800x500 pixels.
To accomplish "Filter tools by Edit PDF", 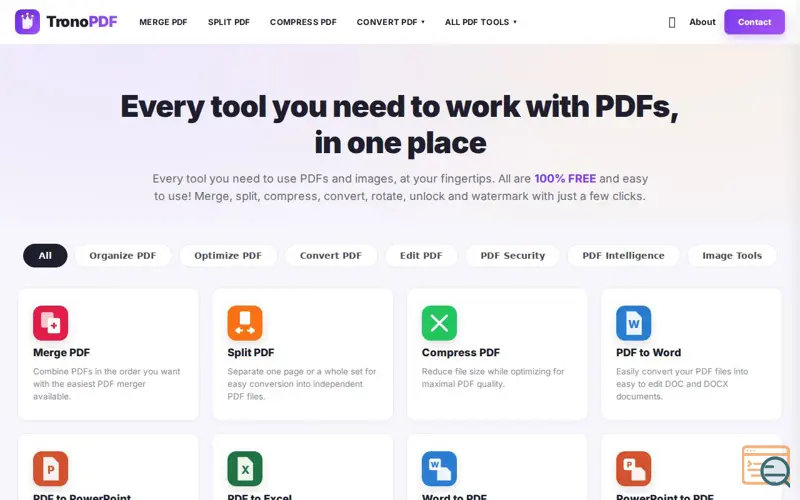I will click(421, 256).
